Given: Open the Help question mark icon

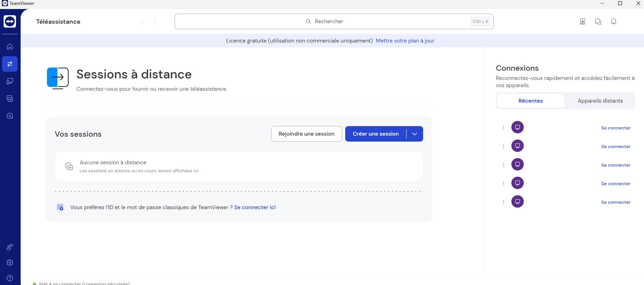Looking at the screenshot, I should click(x=10, y=278).
